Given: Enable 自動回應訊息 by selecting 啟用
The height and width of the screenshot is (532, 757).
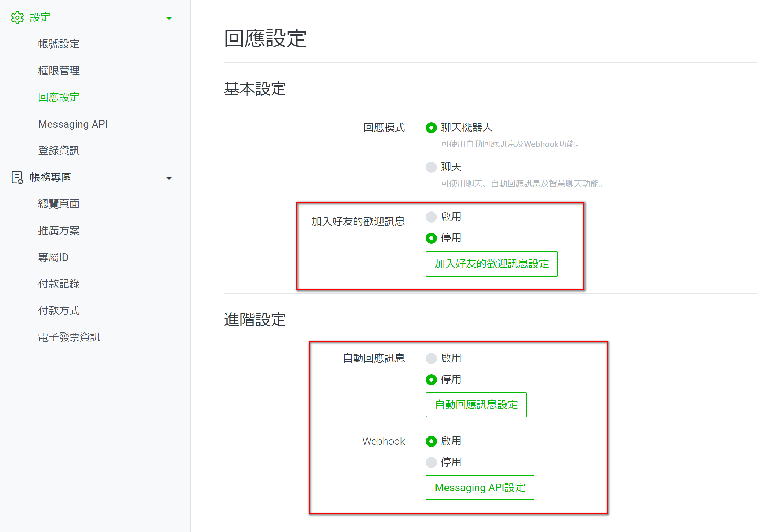Looking at the screenshot, I should coord(431,358).
